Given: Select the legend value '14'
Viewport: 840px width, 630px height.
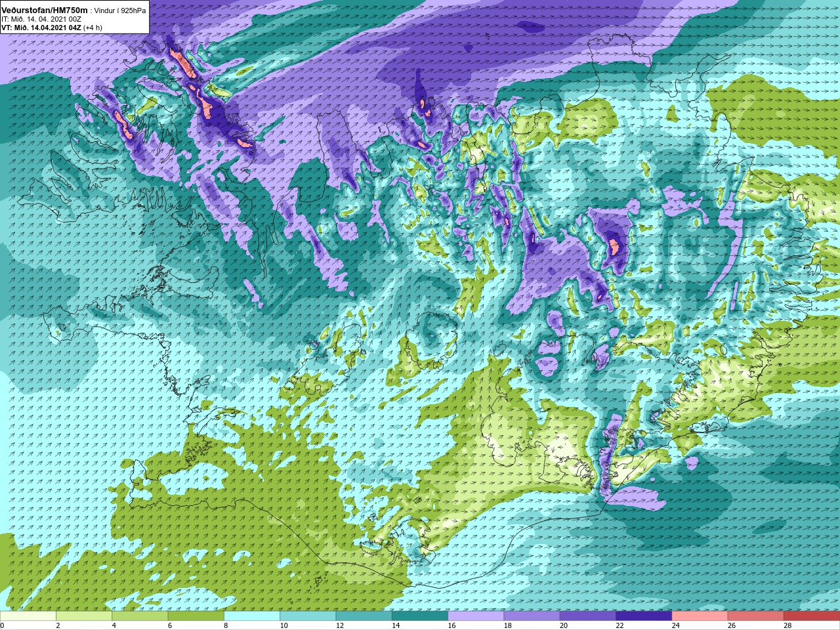Looking at the screenshot, I should pyautogui.click(x=396, y=625).
